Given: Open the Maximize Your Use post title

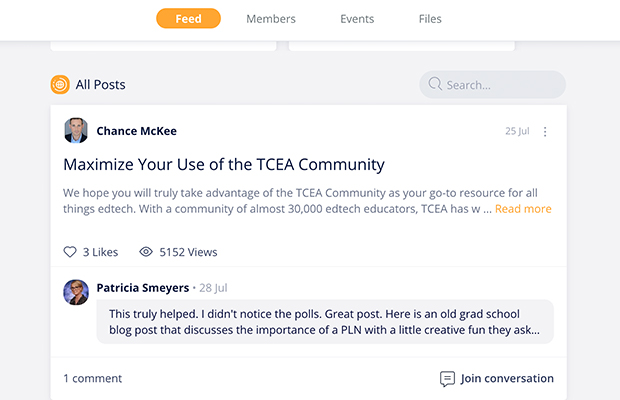Looking at the screenshot, I should coord(223,164).
